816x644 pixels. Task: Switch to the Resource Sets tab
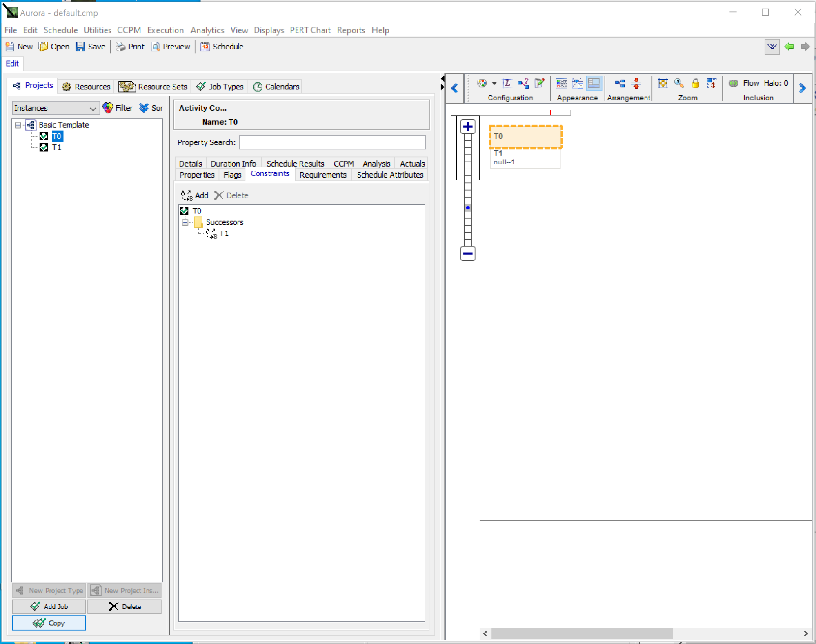pos(153,87)
